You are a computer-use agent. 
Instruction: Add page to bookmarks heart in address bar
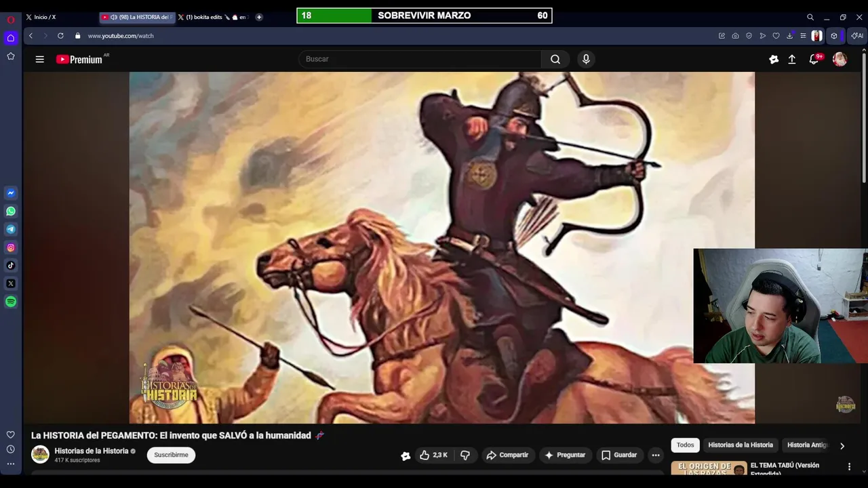point(776,36)
